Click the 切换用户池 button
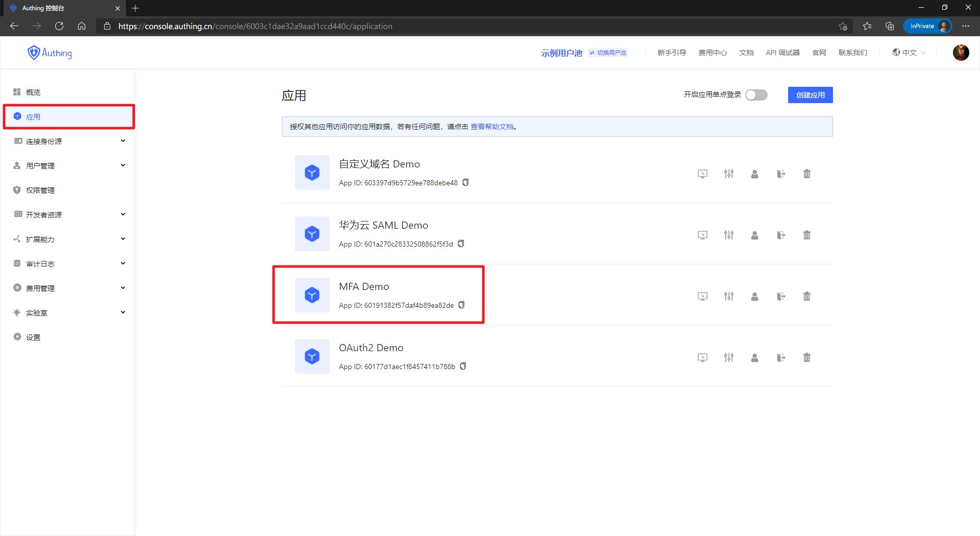 tap(608, 53)
